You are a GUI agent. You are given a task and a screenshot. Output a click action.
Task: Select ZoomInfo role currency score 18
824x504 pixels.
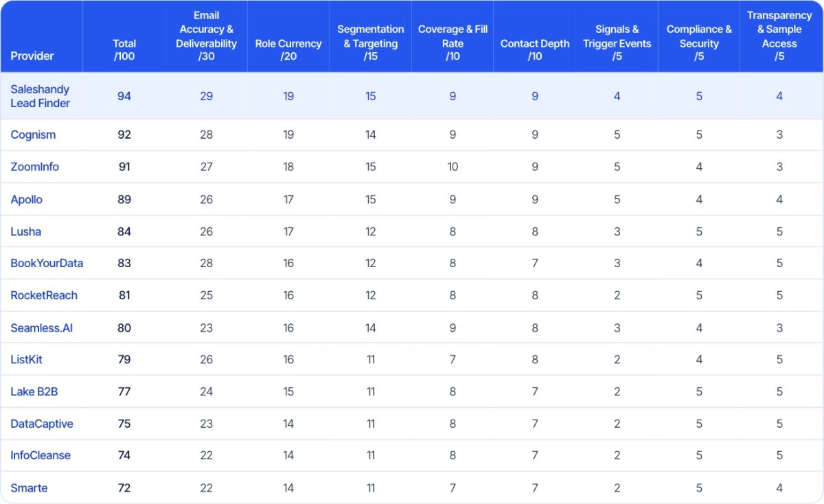click(x=288, y=167)
